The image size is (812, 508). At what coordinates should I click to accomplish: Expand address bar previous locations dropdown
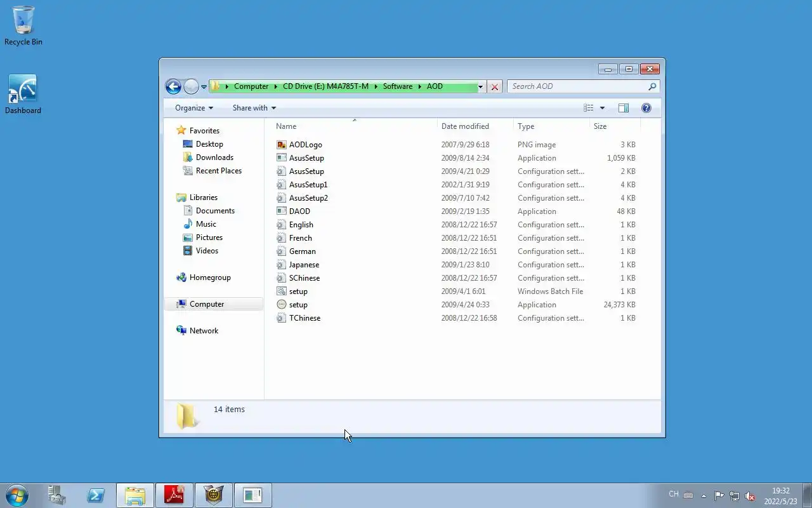(x=480, y=87)
